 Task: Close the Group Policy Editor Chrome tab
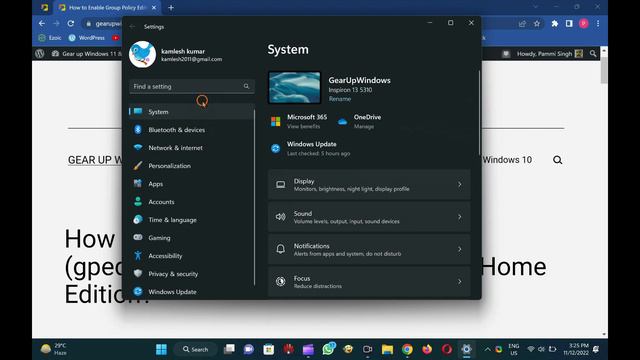(x=154, y=7)
